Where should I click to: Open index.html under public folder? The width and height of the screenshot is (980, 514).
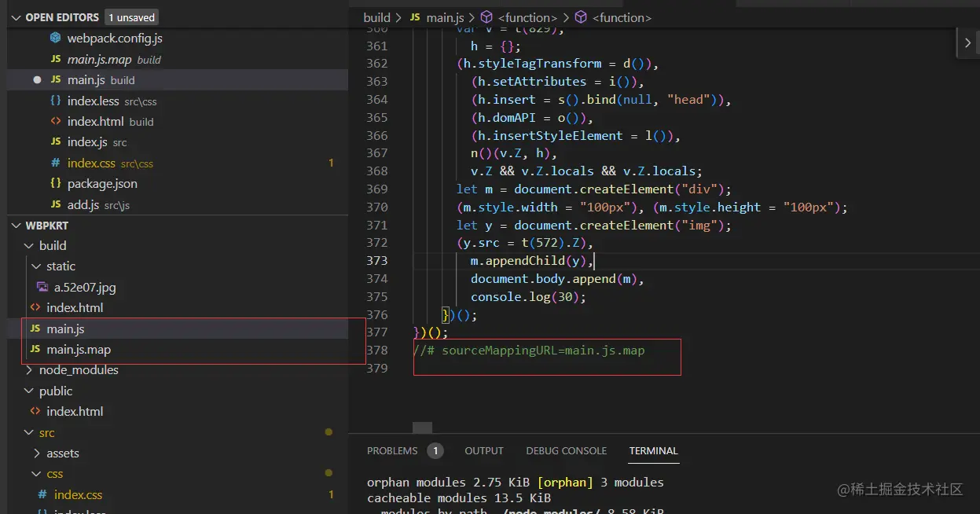tap(75, 411)
